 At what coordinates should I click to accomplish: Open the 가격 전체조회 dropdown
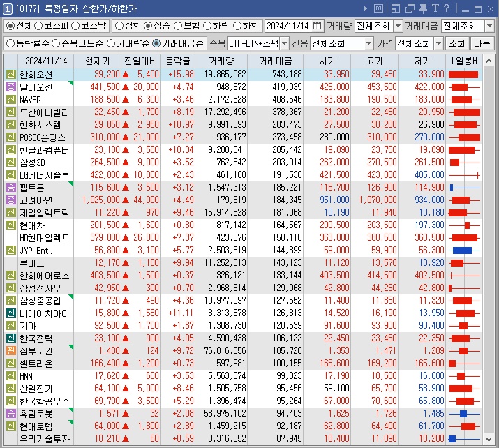pos(438,43)
